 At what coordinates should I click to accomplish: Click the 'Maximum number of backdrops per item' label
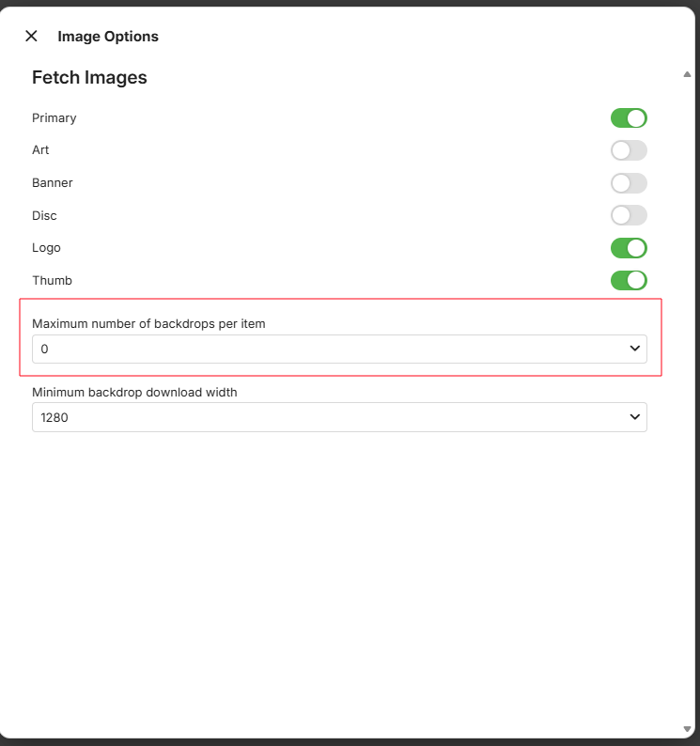(x=148, y=324)
